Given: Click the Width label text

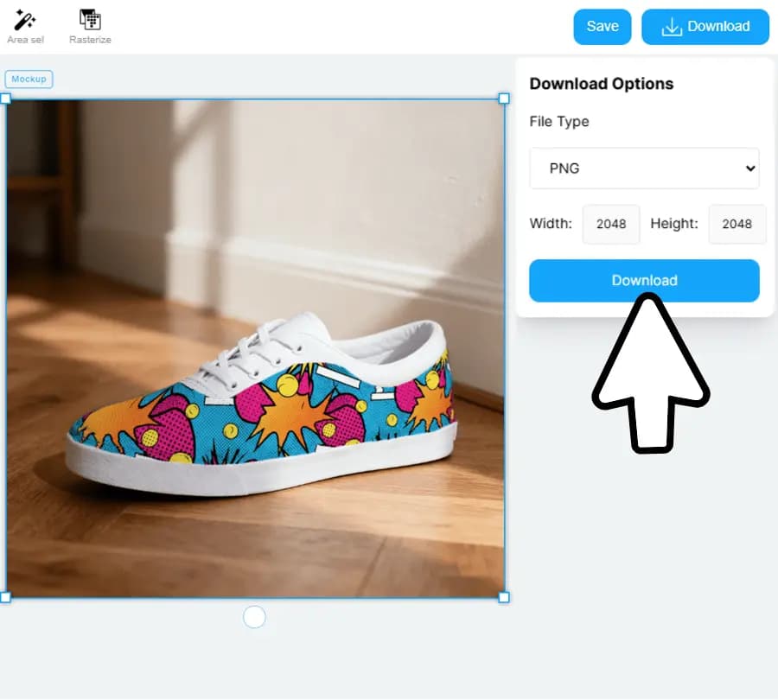Looking at the screenshot, I should click(551, 224).
